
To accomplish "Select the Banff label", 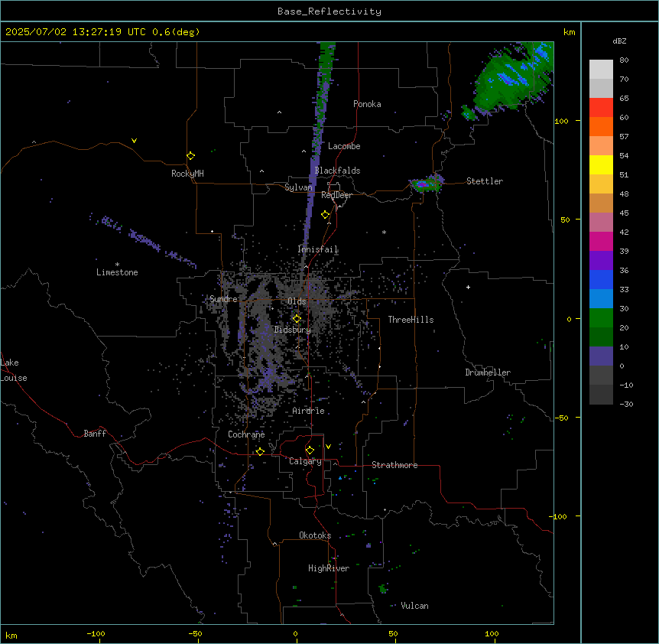I will coord(95,434).
